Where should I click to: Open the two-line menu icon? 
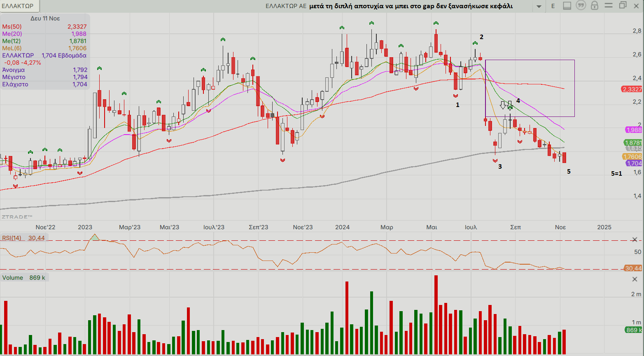[609, 5]
